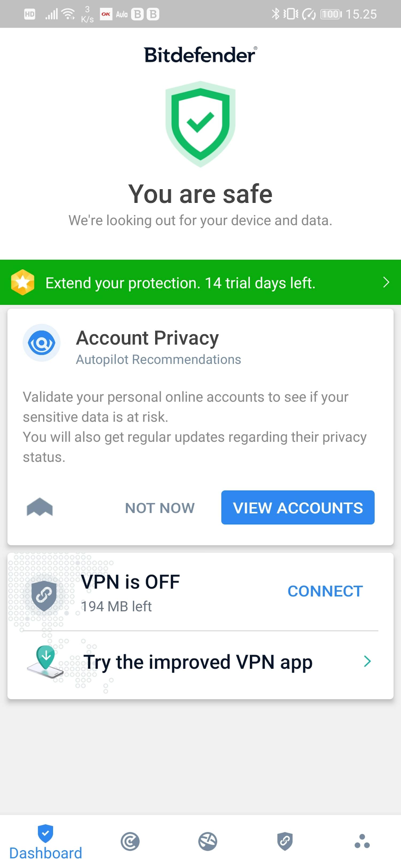The image size is (401, 868).
Task: Tap the Bitdefender logo at the top
Action: click(x=200, y=54)
